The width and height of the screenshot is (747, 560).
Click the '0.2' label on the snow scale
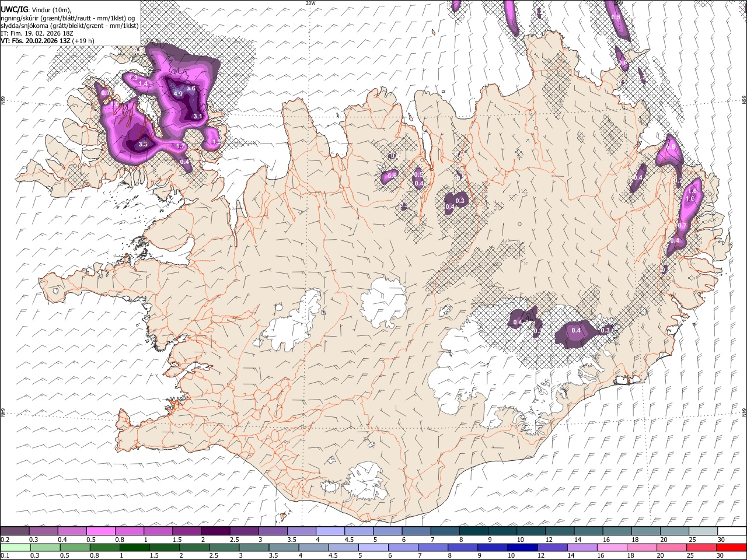(5, 539)
